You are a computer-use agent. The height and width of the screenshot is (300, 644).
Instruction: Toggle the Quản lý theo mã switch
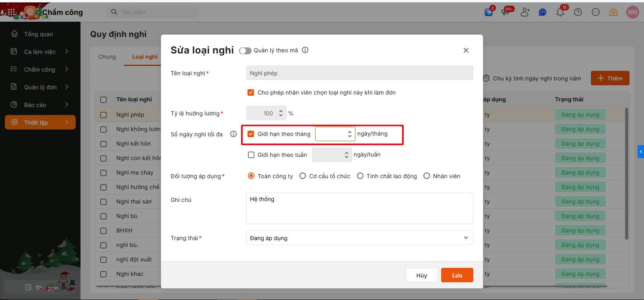click(245, 51)
